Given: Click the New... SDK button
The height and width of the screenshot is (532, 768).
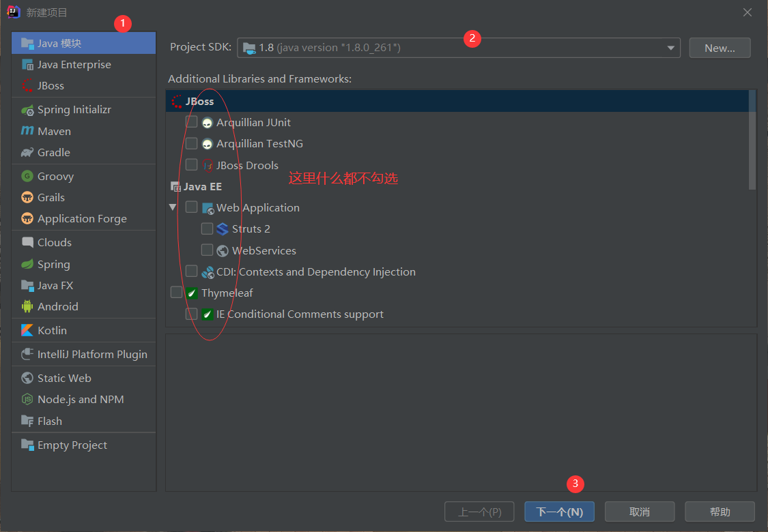Looking at the screenshot, I should tap(719, 47).
